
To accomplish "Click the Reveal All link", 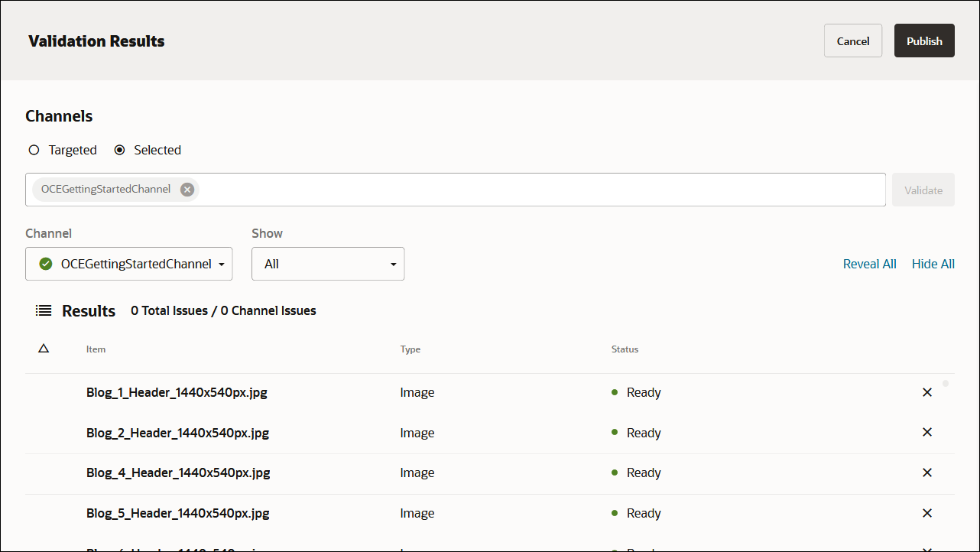I will click(869, 263).
